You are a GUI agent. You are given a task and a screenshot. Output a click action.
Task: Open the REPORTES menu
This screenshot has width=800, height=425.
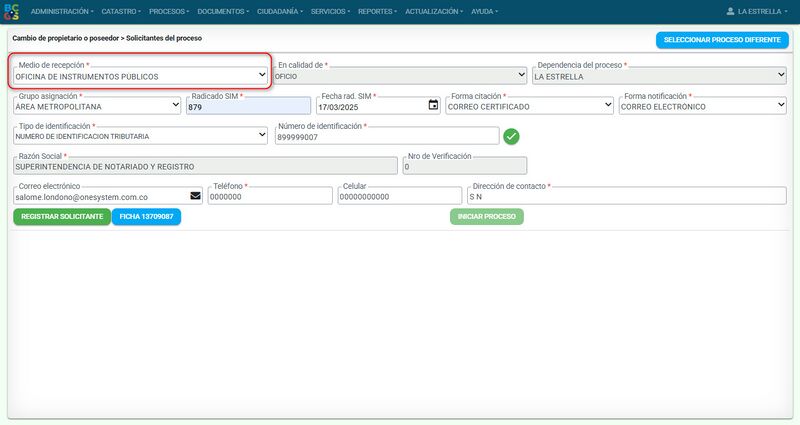[x=377, y=11]
